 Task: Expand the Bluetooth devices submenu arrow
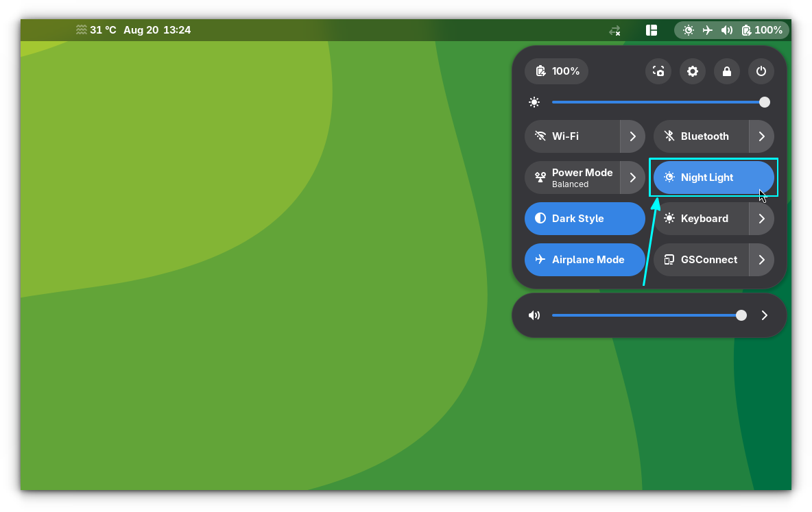click(762, 136)
